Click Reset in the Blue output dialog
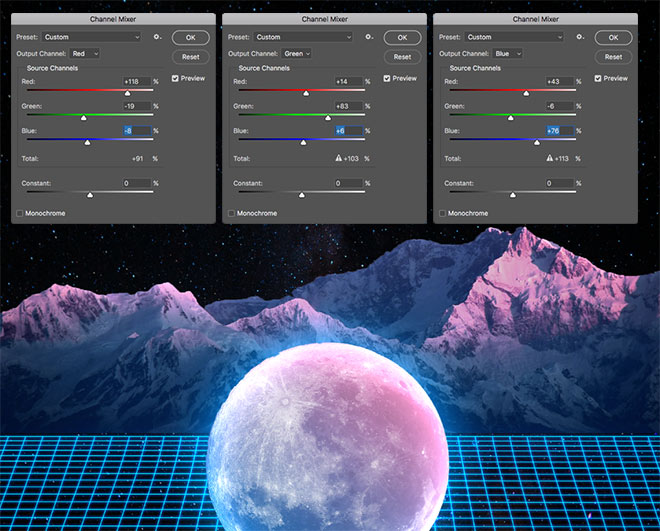This screenshot has height=531, width=660. (x=613, y=57)
